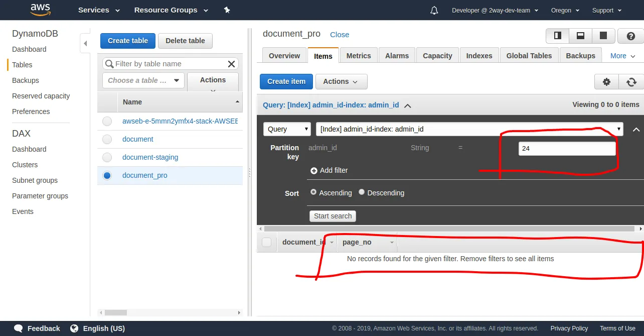Select the document-staging table radio button
Viewport: 644px width, 336px height.
pyautogui.click(x=107, y=157)
